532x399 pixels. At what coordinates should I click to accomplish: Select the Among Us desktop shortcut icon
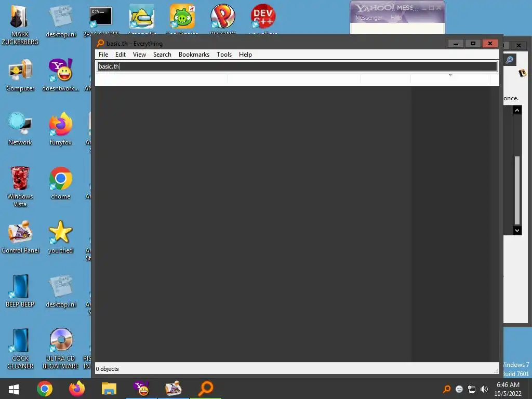[x=142, y=17]
